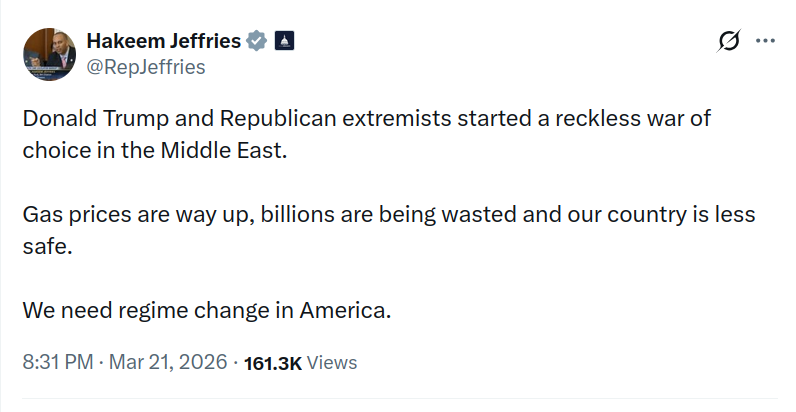Open the three-dot More options menu
796x412 pixels.
coord(765,41)
